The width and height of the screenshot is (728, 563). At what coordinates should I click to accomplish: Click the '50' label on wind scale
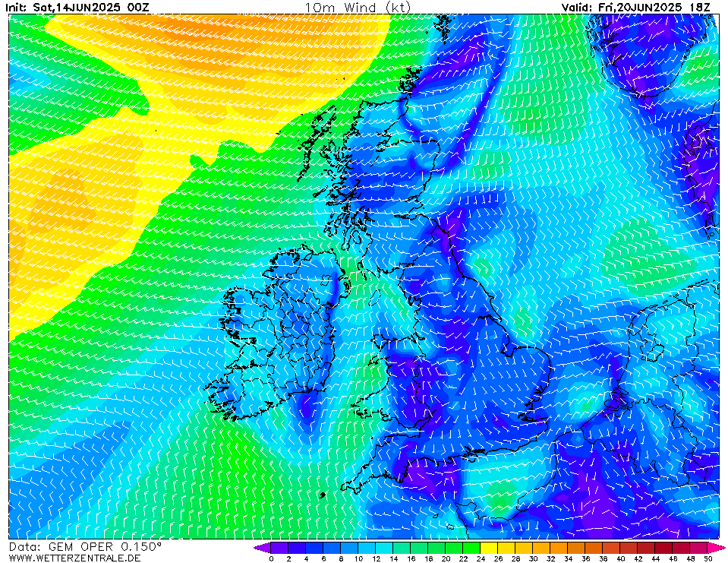(x=708, y=558)
